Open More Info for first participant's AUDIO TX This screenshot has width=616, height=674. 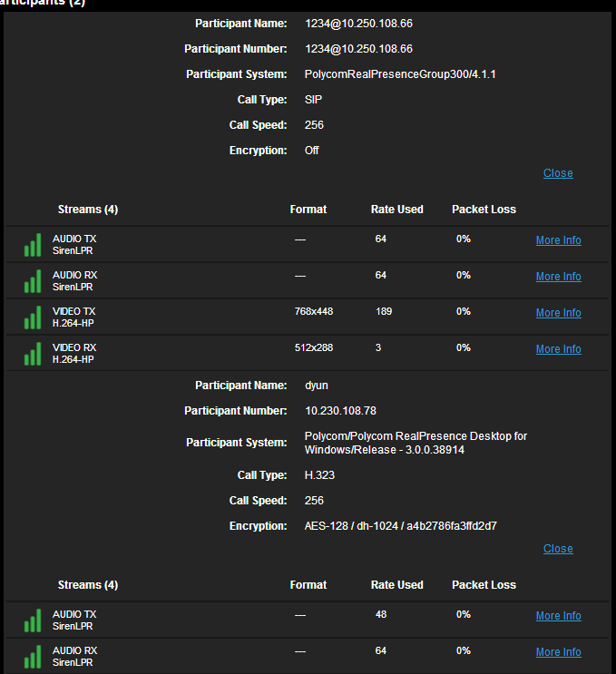click(x=559, y=240)
